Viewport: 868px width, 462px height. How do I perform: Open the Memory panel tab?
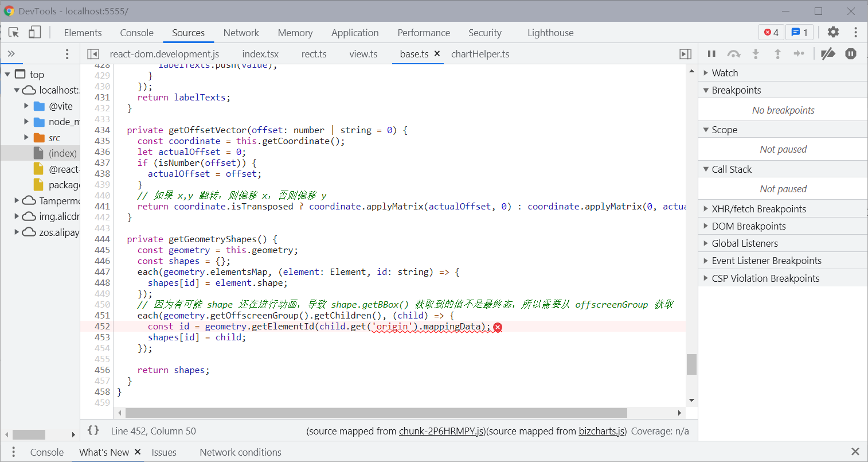click(295, 33)
